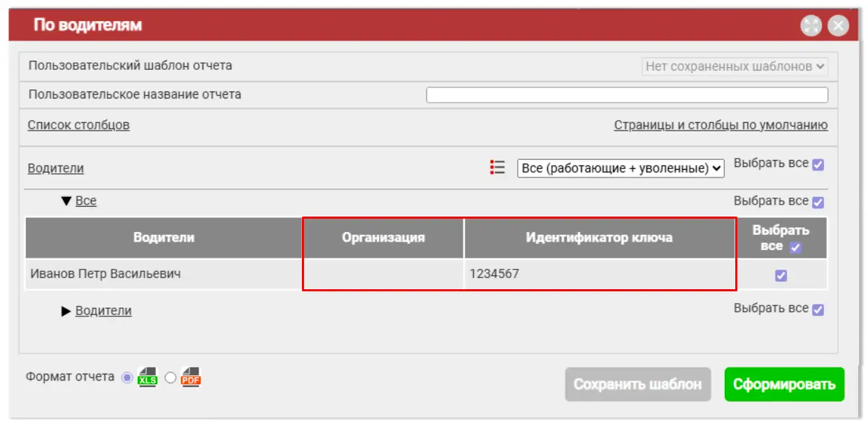Toggle Выбрать все checkbox in collapsed Водители row
The image size is (868, 424).
[x=818, y=310]
